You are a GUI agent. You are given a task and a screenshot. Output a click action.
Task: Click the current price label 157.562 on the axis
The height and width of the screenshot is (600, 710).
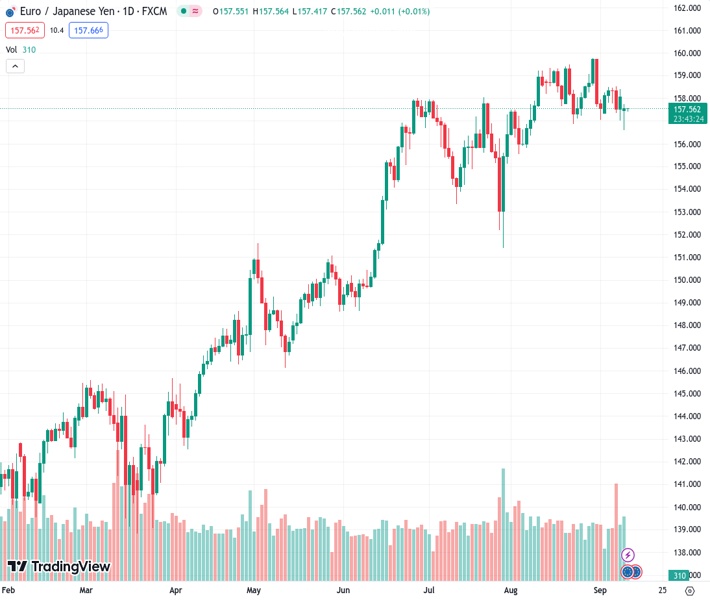pos(686,108)
